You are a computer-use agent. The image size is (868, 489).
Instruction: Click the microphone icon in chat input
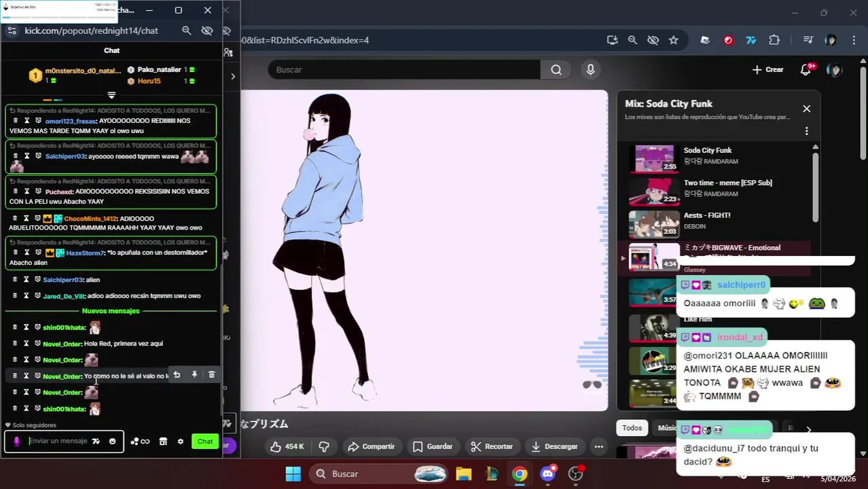(17, 441)
